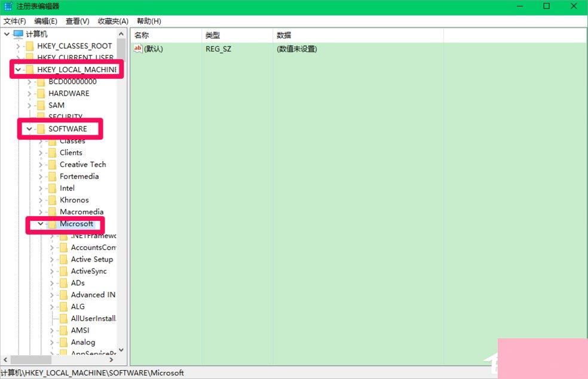588x379 pixels.
Task: Click the string value icon beside (默认)
Action: pos(139,49)
